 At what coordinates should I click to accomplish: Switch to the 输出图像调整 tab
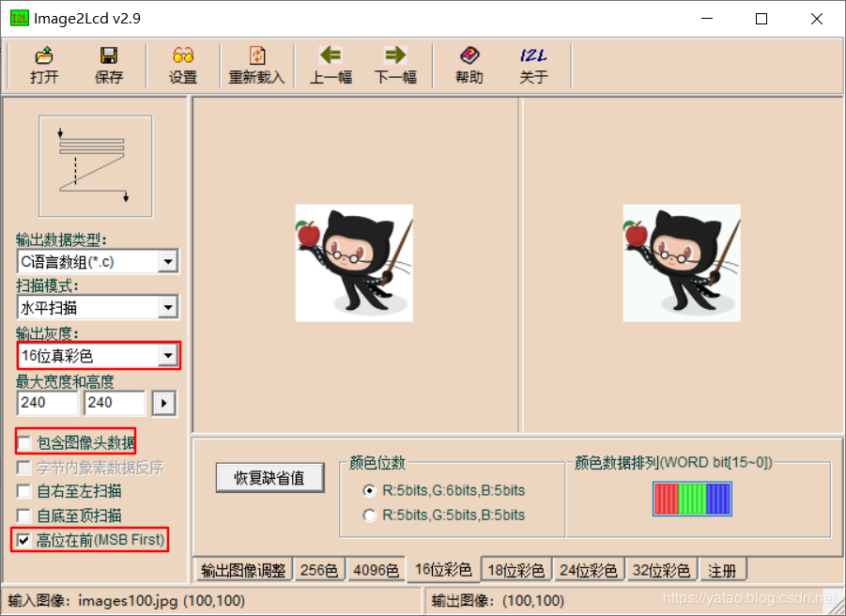pyautogui.click(x=243, y=570)
